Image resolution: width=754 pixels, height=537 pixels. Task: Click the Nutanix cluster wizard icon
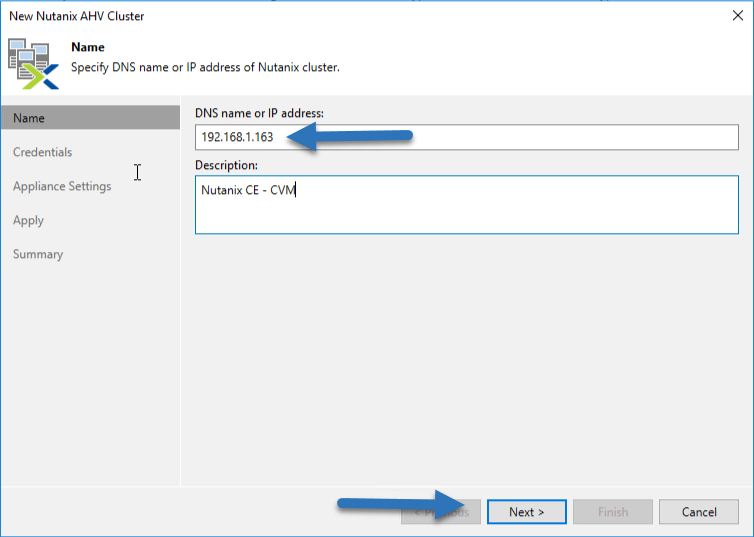pyautogui.click(x=33, y=64)
